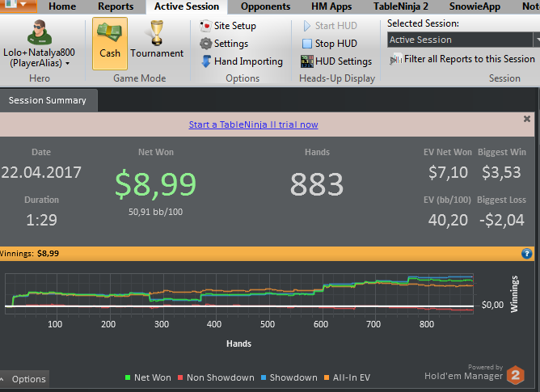The width and height of the screenshot is (540, 392).
Task: Click the Start HUD play button
Action: (330, 26)
